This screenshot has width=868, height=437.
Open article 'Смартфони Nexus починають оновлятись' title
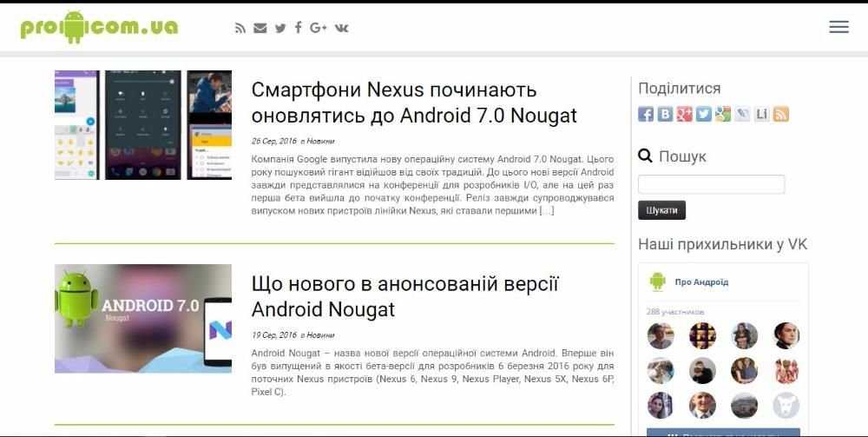coord(414,103)
